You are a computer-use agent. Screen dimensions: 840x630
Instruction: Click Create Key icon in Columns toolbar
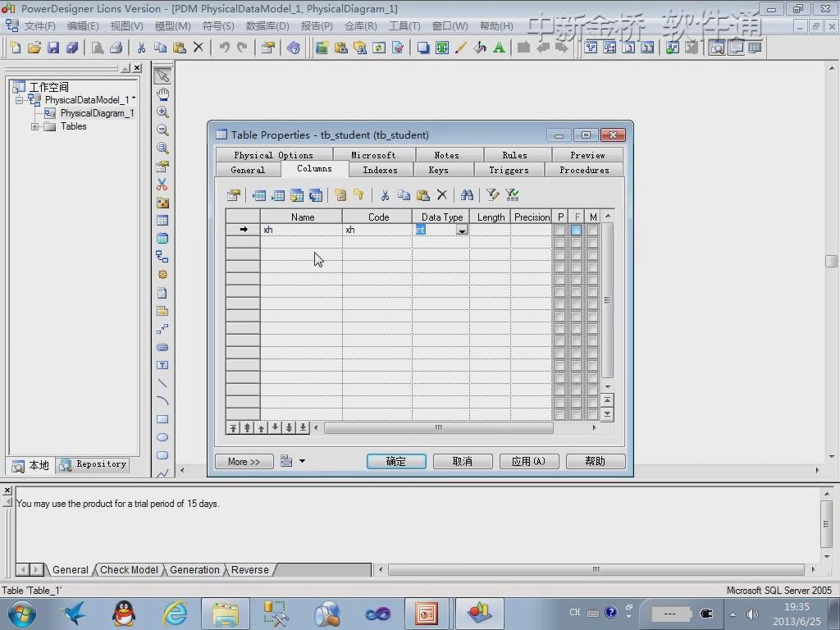[x=358, y=195]
